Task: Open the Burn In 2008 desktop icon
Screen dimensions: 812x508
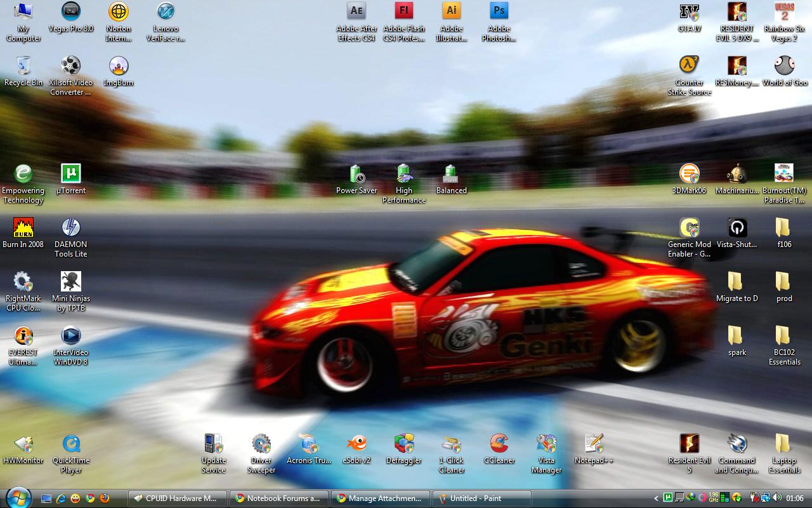Action: (x=23, y=233)
